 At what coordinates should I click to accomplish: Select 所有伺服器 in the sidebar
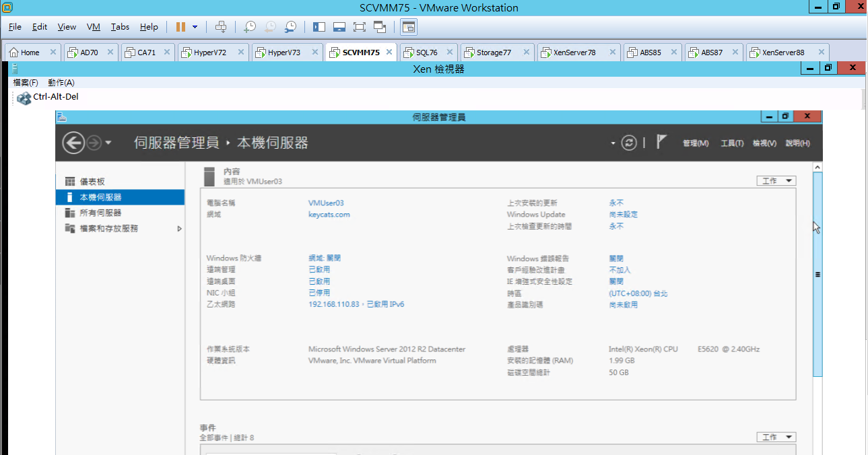click(120, 213)
